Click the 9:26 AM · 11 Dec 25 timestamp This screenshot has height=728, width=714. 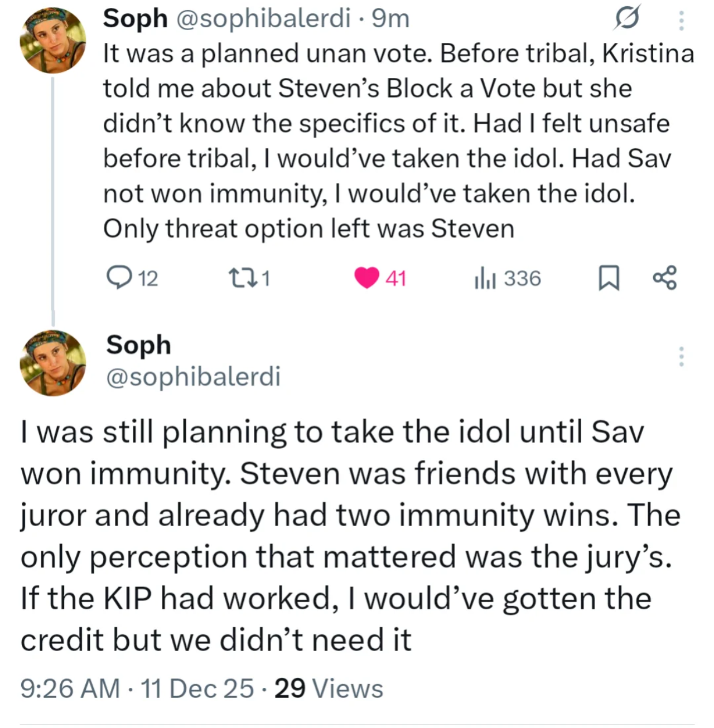[x=137, y=688]
